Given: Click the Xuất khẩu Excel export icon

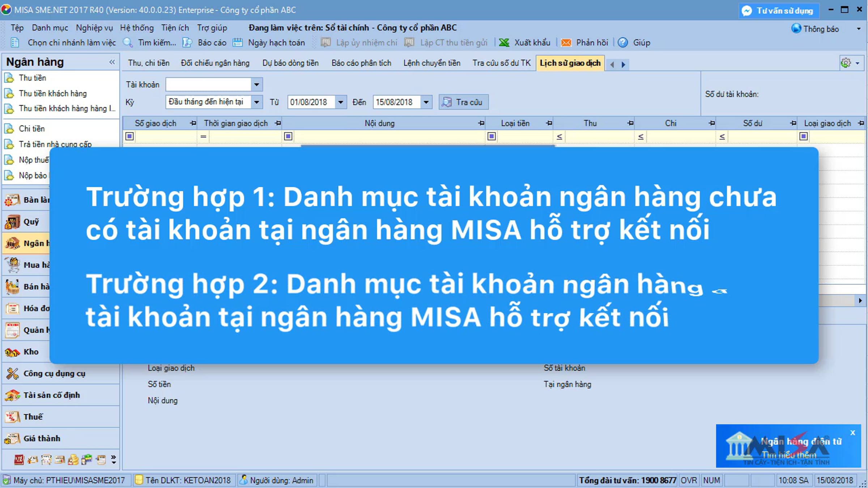Looking at the screenshot, I should pyautogui.click(x=504, y=43).
